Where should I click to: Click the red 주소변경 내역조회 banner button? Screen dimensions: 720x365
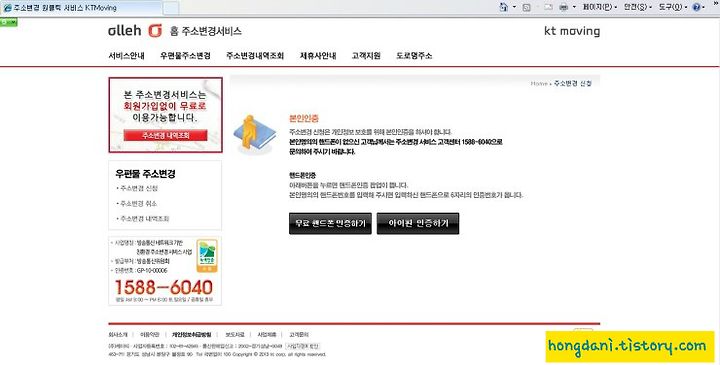[165, 135]
